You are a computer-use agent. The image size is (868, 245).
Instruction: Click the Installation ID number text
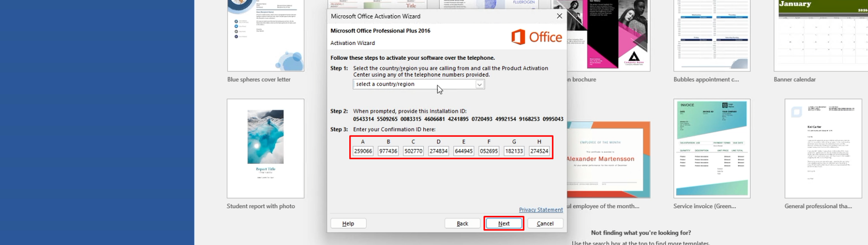pyautogui.click(x=458, y=119)
